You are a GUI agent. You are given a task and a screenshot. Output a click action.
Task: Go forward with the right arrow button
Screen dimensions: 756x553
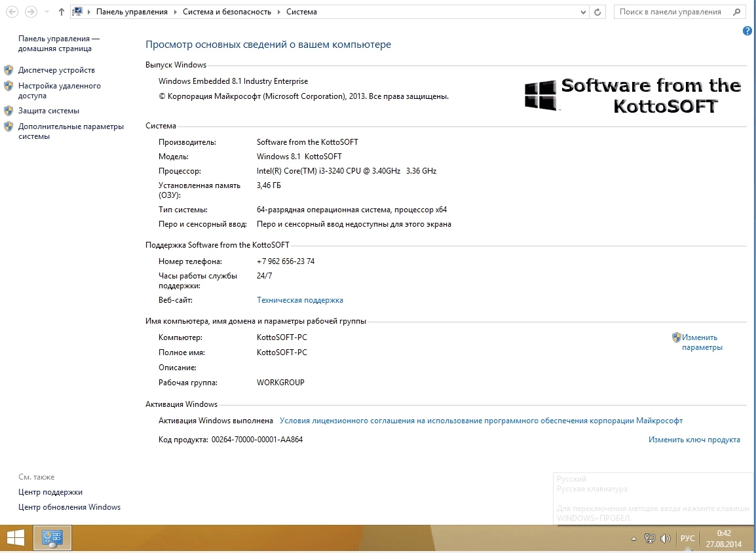31,12
